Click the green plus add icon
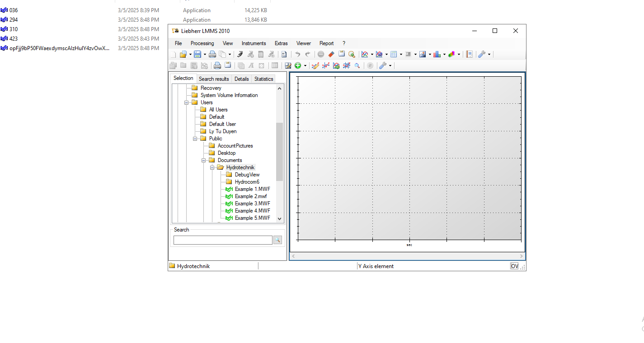Viewport: 644px width, 343px height. click(298, 65)
